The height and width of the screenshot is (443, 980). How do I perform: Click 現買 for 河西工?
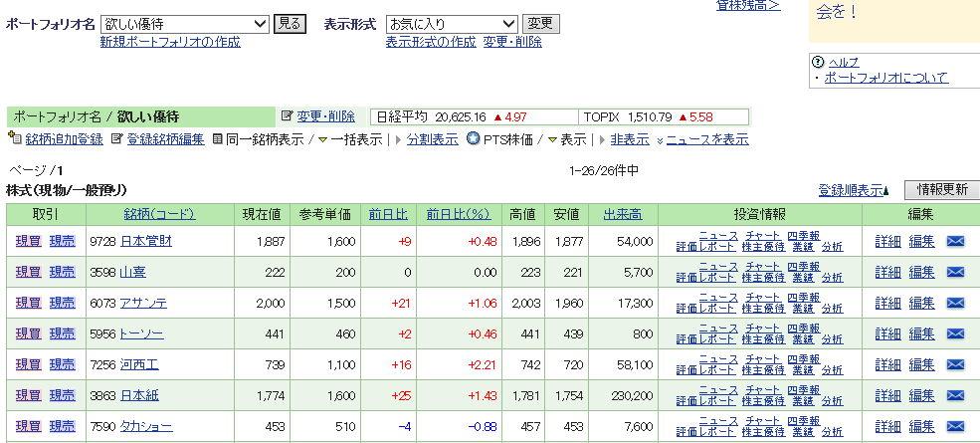tap(28, 364)
